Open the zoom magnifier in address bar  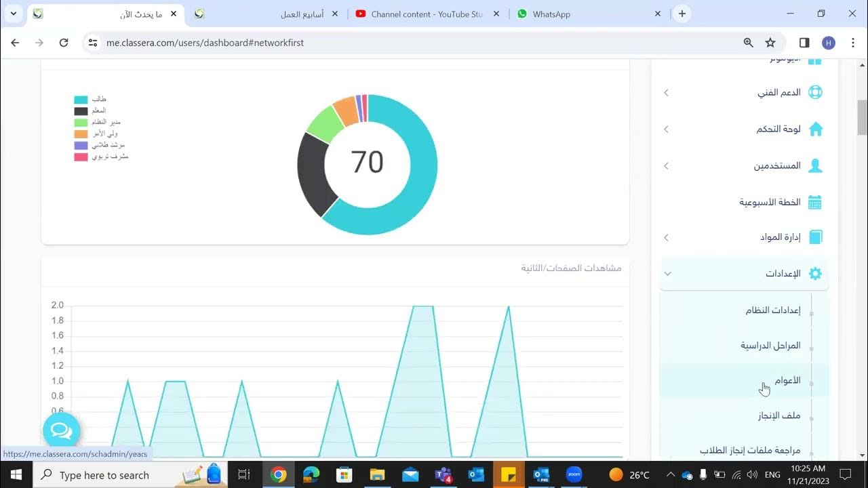tap(749, 43)
